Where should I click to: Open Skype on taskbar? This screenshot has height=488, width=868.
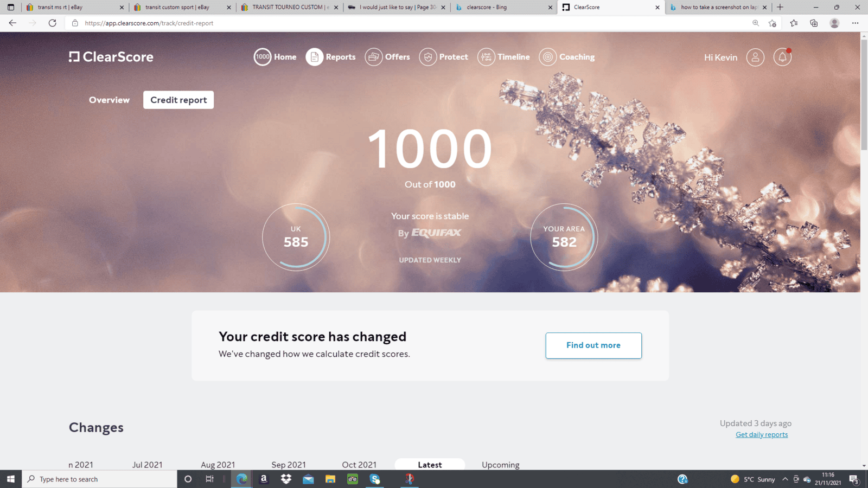[375, 479]
